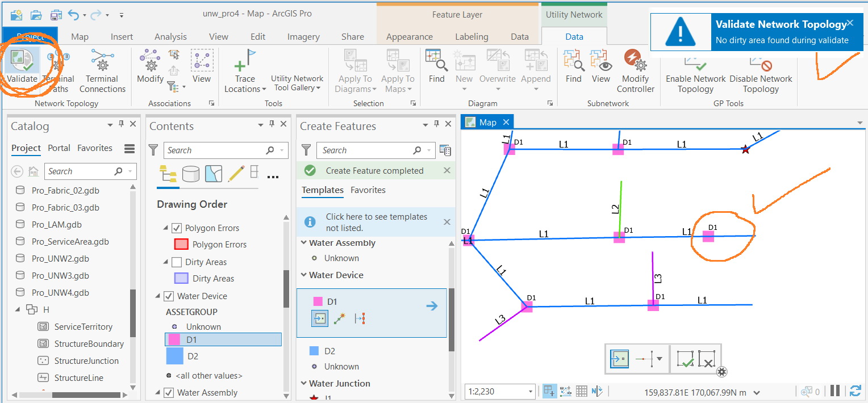Collapse the Dirty Areas layer
The width and height of the screenshot is (868, 403).
[165, 262]
